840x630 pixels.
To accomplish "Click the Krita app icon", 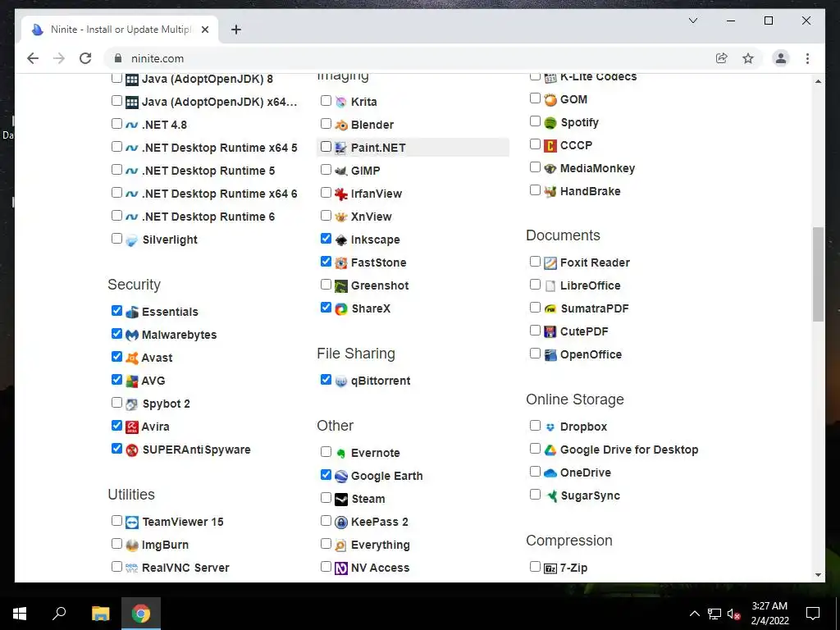I will pos(341,102).
